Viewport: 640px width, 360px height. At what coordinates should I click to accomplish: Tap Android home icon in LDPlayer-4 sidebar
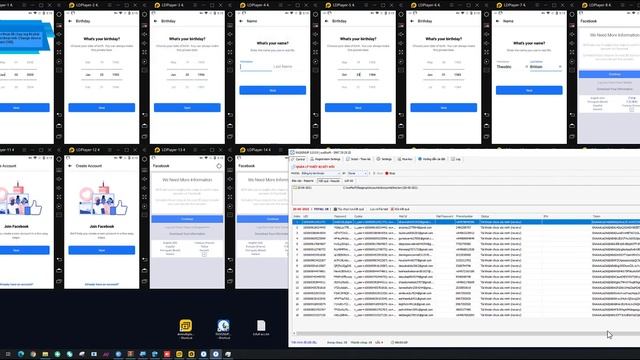tap(316, 126)
